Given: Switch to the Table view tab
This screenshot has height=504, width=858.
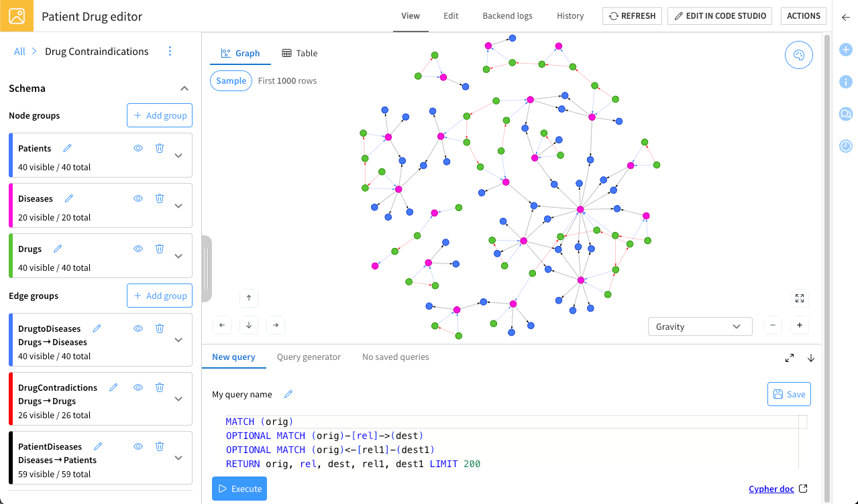Looking at the screenshot, I should pyautogui.click(x=300, y=53).
